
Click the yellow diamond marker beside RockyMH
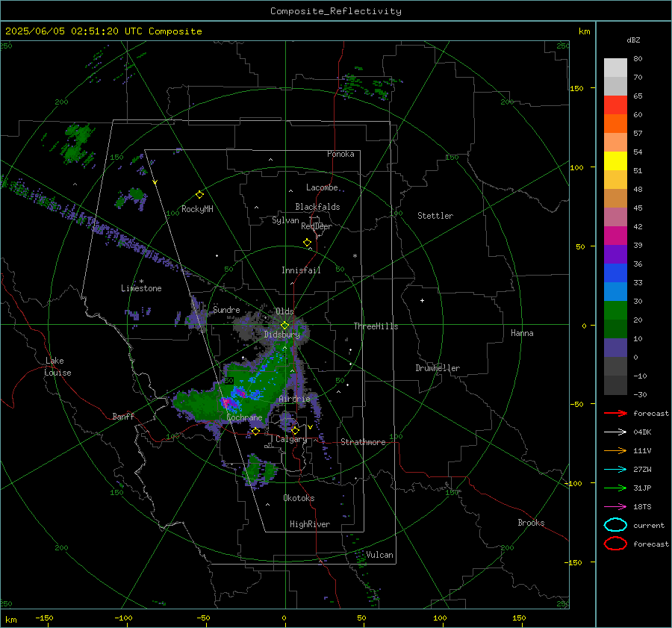(199, 195)
